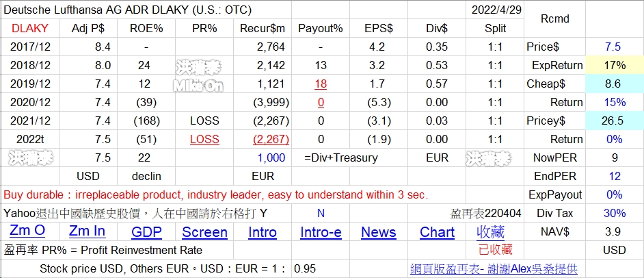Select the ROE% value (39)

pos(146,102)
